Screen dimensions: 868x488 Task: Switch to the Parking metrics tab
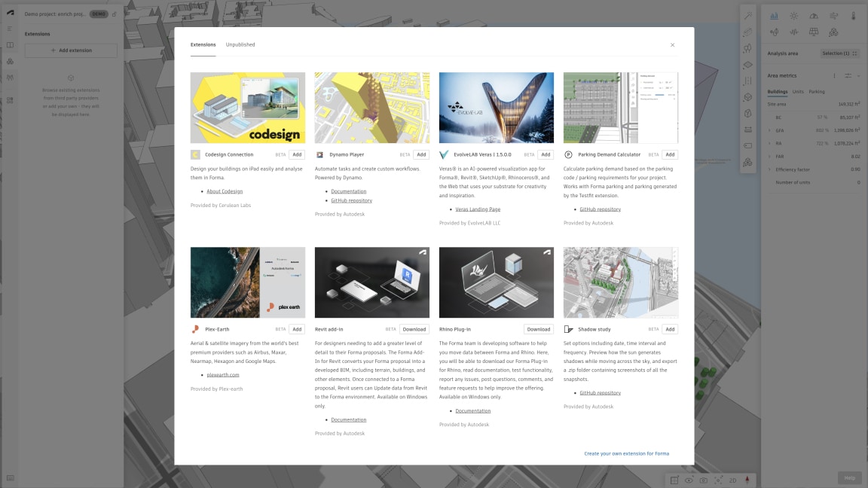click(x=816, y=92)
